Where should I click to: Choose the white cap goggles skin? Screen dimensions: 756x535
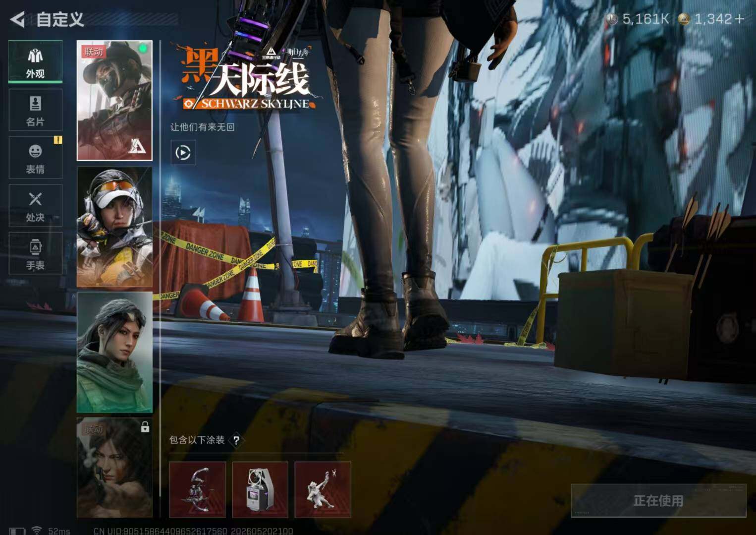(114, 227)
